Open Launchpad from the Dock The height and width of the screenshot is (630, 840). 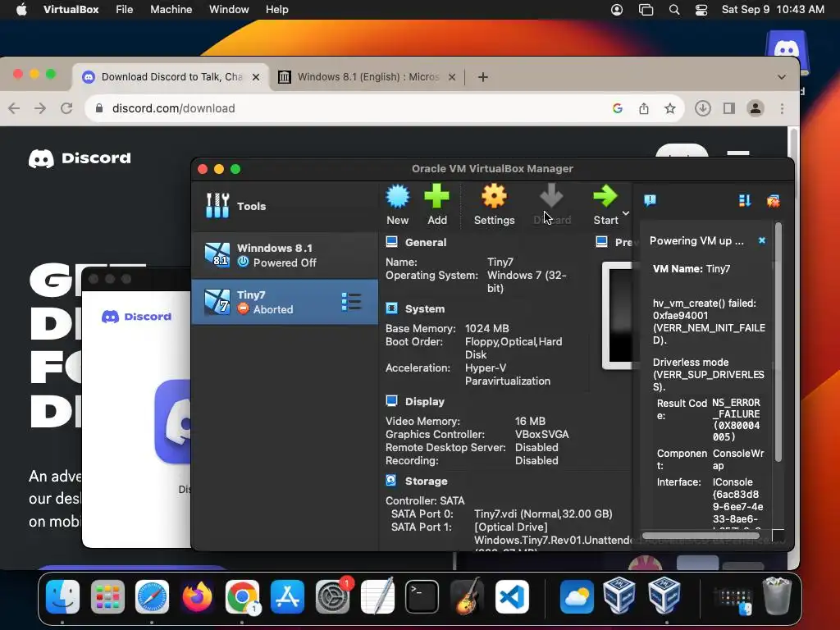pyautogui.click(x=107, y=596)
